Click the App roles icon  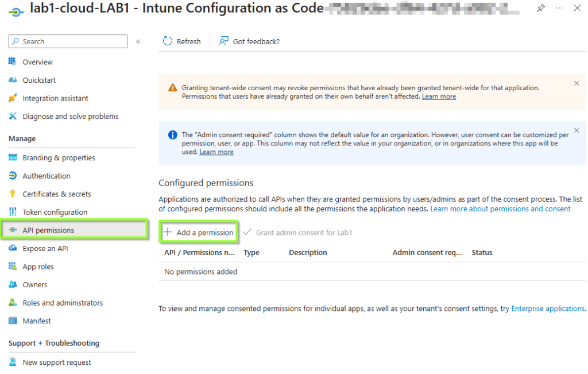point(13,267)
